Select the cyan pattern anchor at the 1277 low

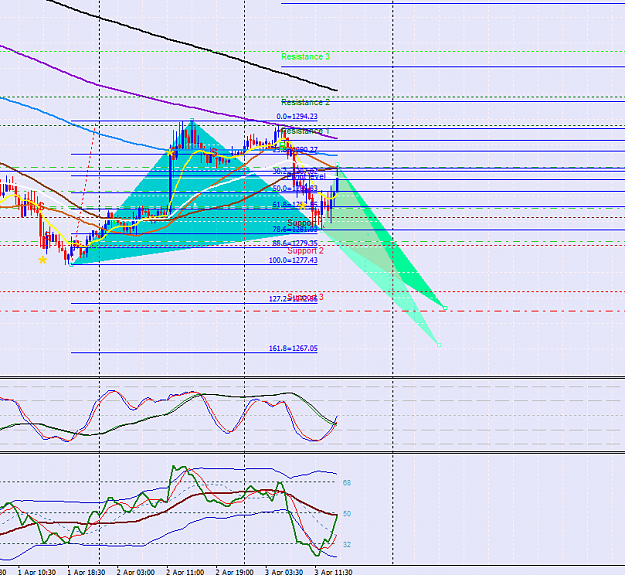click(x=71, y=264)
